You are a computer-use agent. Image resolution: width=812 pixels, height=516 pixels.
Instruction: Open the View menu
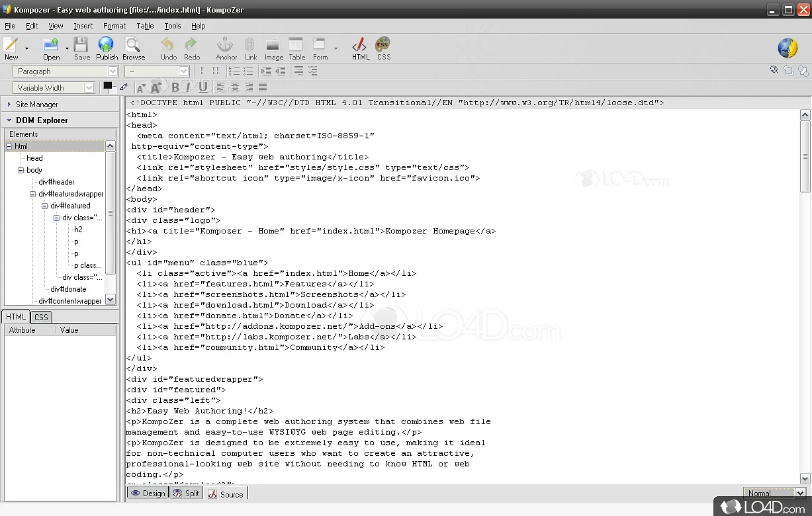click(56, 26)
